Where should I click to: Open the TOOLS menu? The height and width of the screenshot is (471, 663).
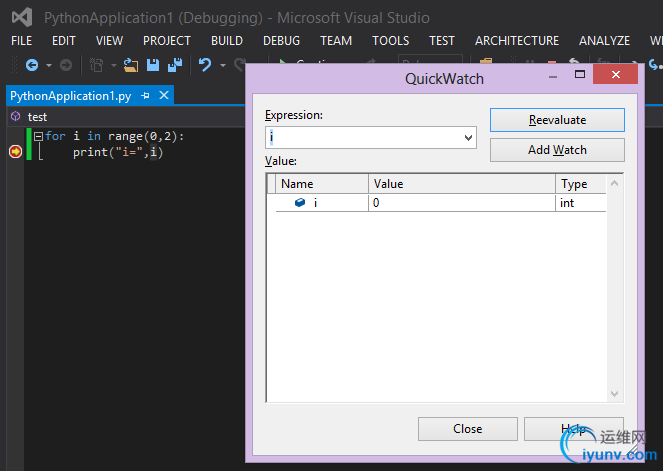click(391, 41)
